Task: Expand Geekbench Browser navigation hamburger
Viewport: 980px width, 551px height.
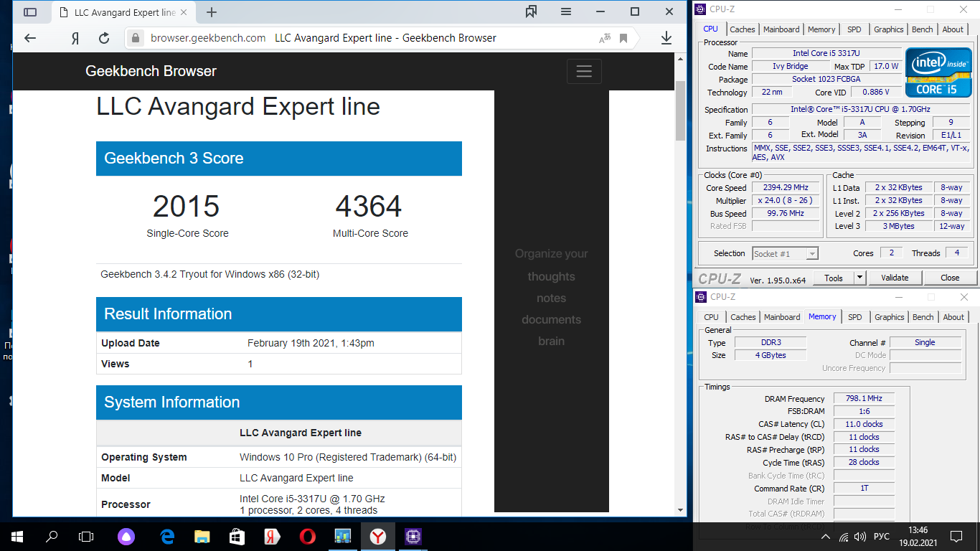Action: tap(584, 71)
